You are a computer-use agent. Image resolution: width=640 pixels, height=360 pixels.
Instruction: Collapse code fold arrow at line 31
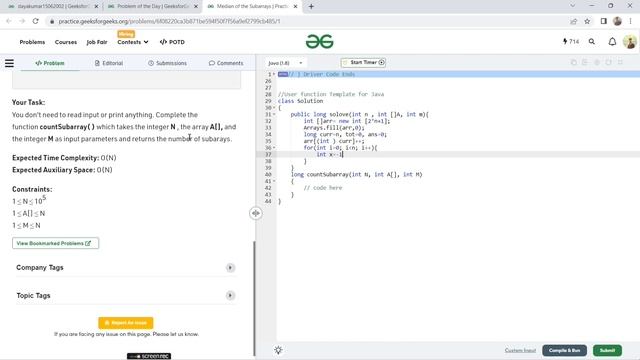(x=274, y=114)
